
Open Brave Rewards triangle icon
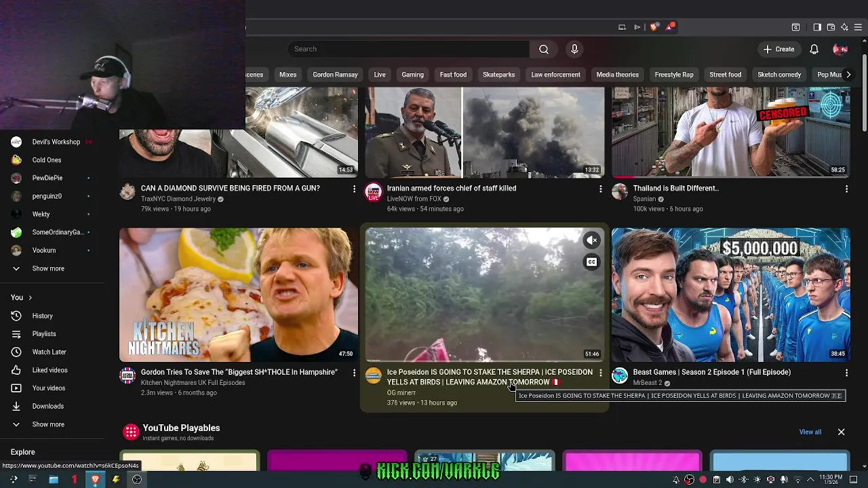pyautogui.click(x=670, y=27)
